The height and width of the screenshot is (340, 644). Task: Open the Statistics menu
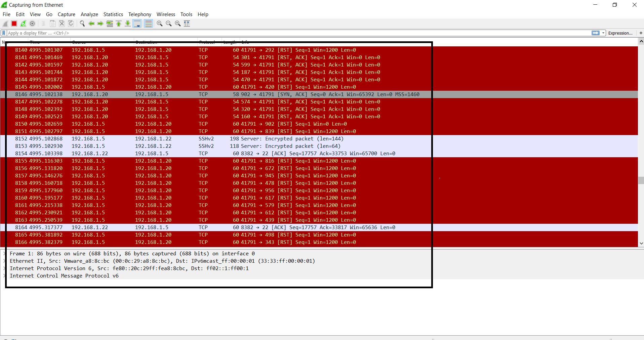(113, 14)
